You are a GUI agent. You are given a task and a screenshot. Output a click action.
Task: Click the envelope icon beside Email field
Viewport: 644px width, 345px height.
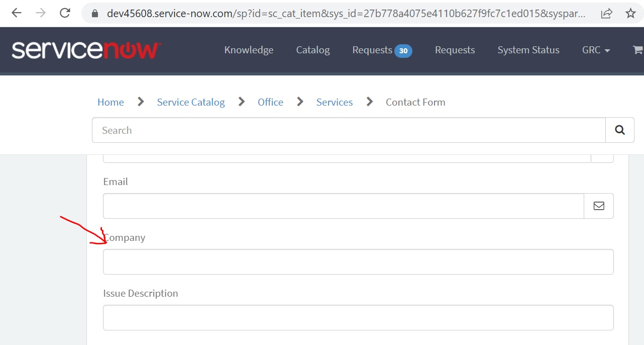[598, 206]
